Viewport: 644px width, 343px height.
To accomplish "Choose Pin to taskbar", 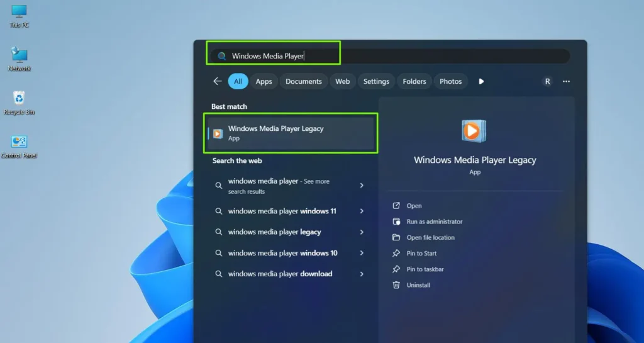I will 425,269.
